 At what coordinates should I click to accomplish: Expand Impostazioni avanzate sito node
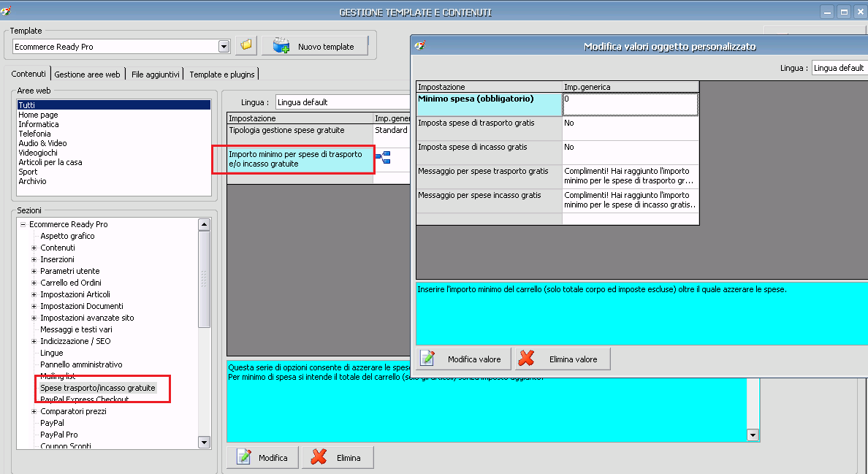[x=34, y=318]
